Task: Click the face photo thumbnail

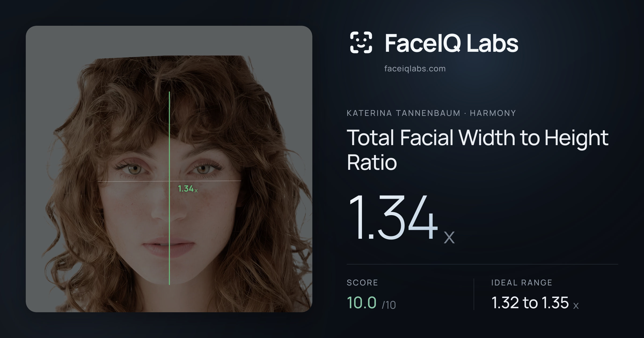Action: 169,169
